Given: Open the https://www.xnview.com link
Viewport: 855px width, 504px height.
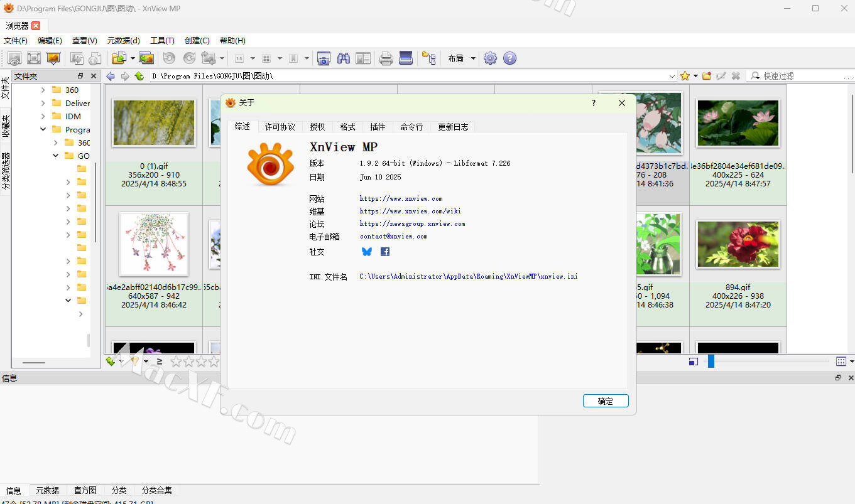Looking at the screenshot, I should [401, 198].
